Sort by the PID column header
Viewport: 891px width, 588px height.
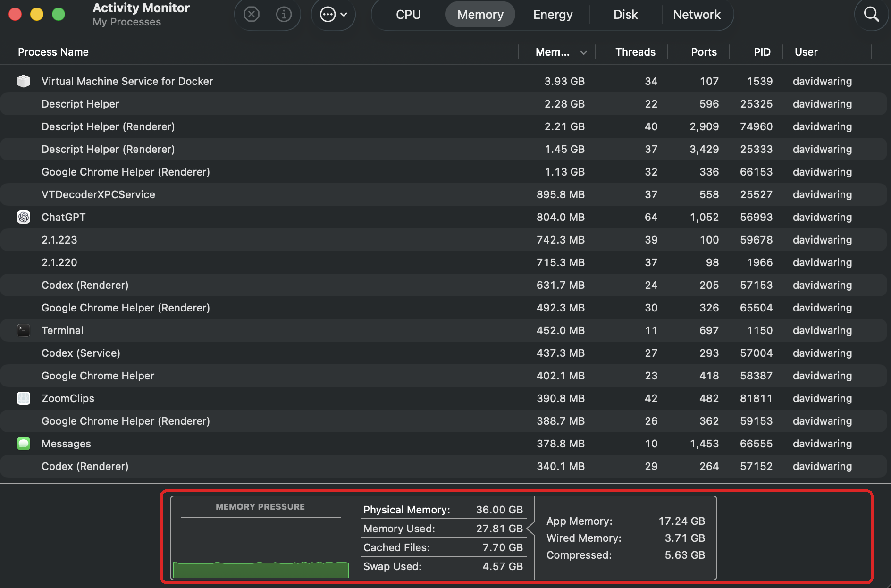click(762, 52)
